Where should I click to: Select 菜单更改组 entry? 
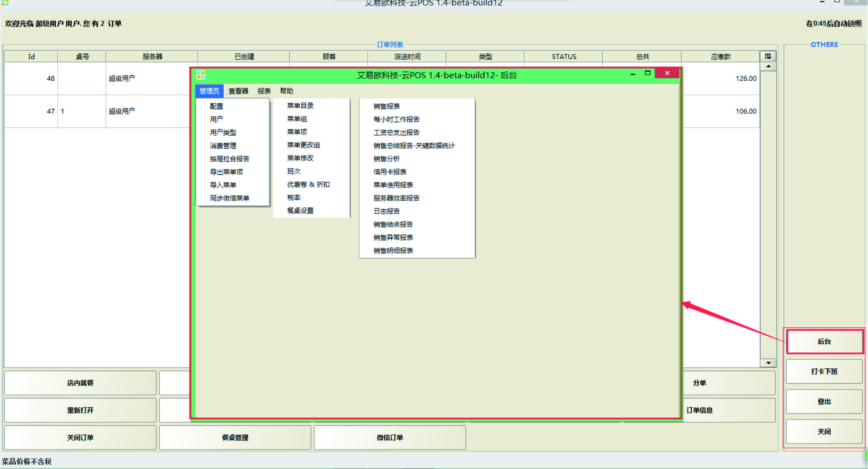click(x=304, y=145)
